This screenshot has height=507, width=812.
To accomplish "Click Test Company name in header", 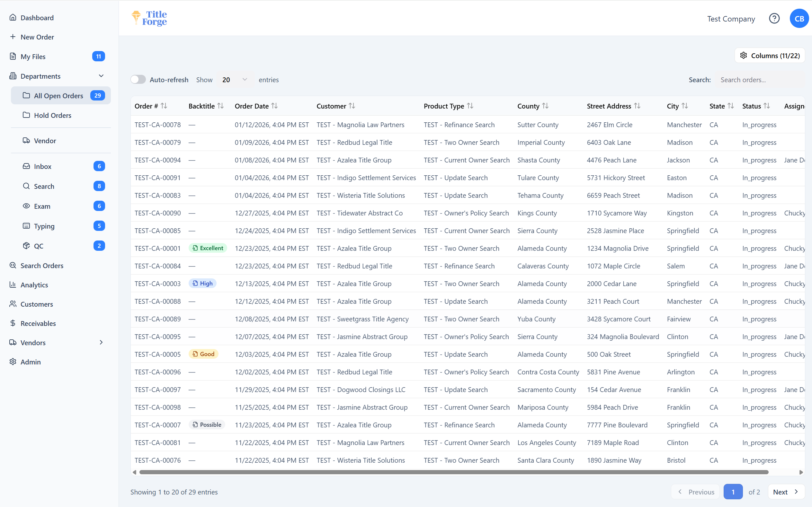I will coord(731,19).
